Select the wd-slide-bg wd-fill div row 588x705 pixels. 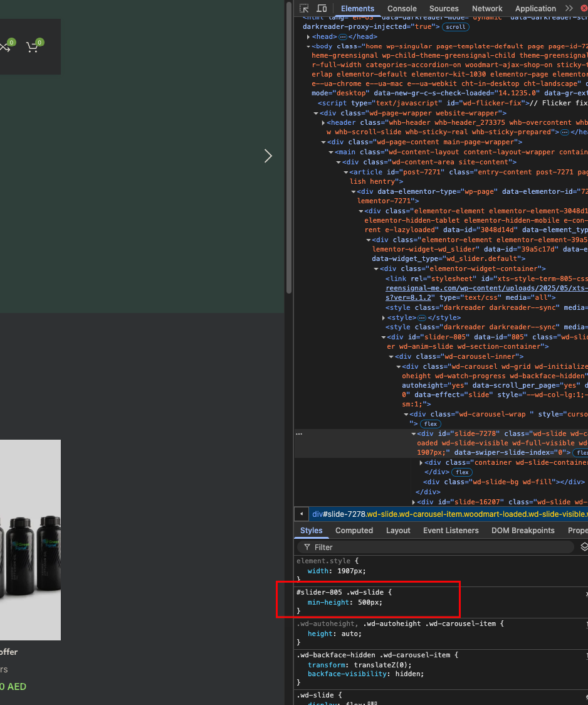(x=504, y=482)
